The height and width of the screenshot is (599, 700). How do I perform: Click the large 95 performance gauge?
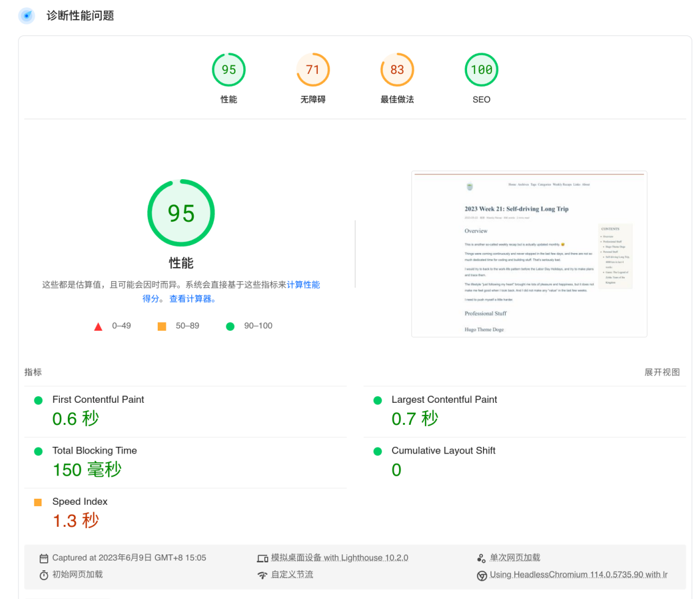pos(181,213)
